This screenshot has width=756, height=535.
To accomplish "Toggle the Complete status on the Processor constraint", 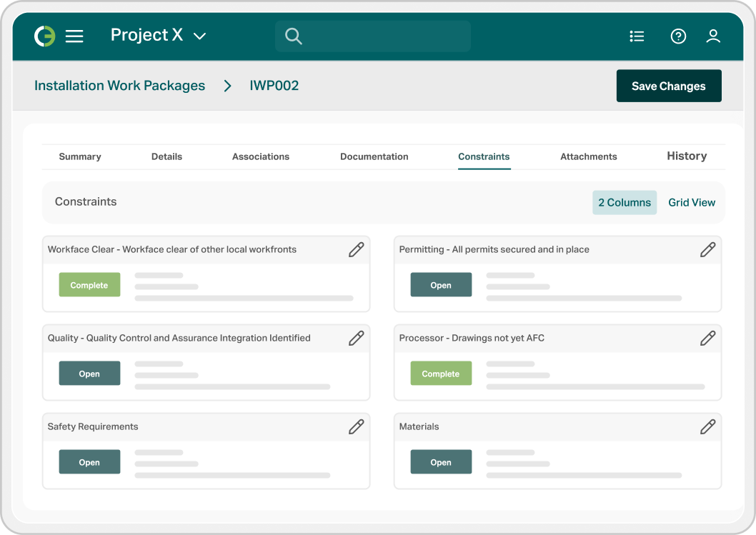I will pyautogui.click(x=441, y=373).
